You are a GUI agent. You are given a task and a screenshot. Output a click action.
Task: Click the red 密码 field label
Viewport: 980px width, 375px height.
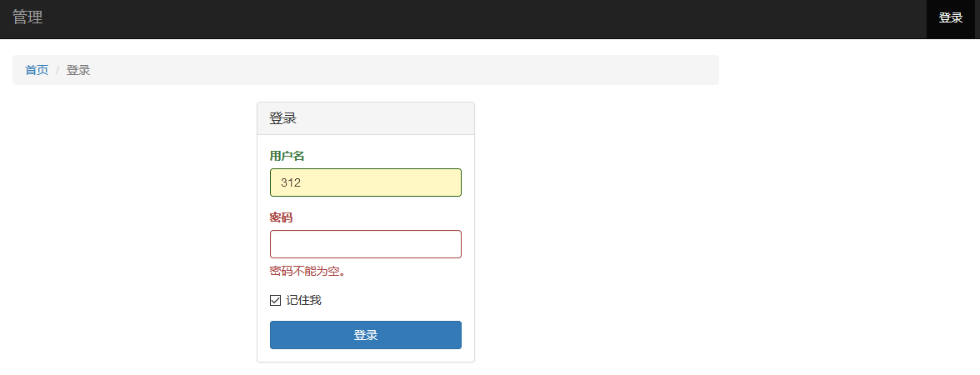click(x=282, y=217)
